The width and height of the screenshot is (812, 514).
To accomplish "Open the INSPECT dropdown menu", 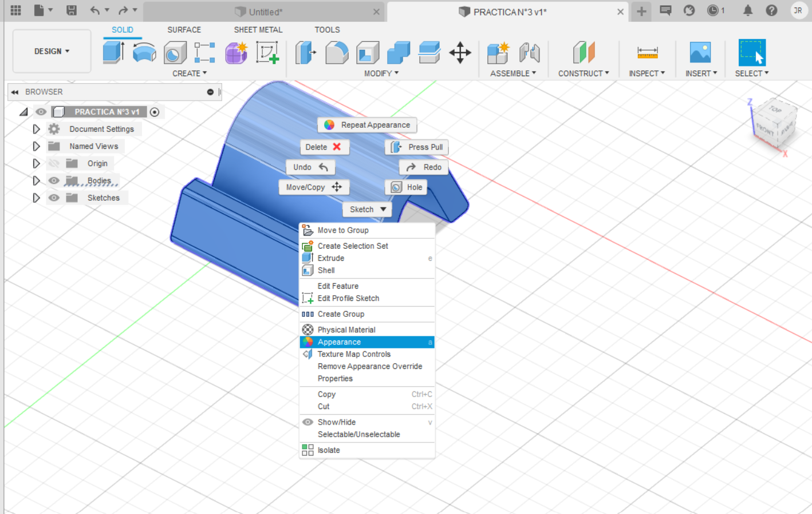I will (647, 73).
